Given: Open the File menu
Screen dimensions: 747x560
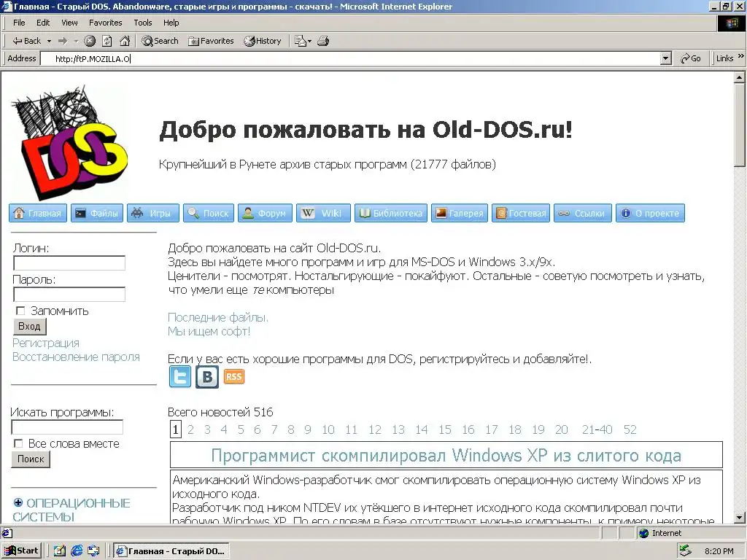Looking at the screenshot, I should point(19,23).
